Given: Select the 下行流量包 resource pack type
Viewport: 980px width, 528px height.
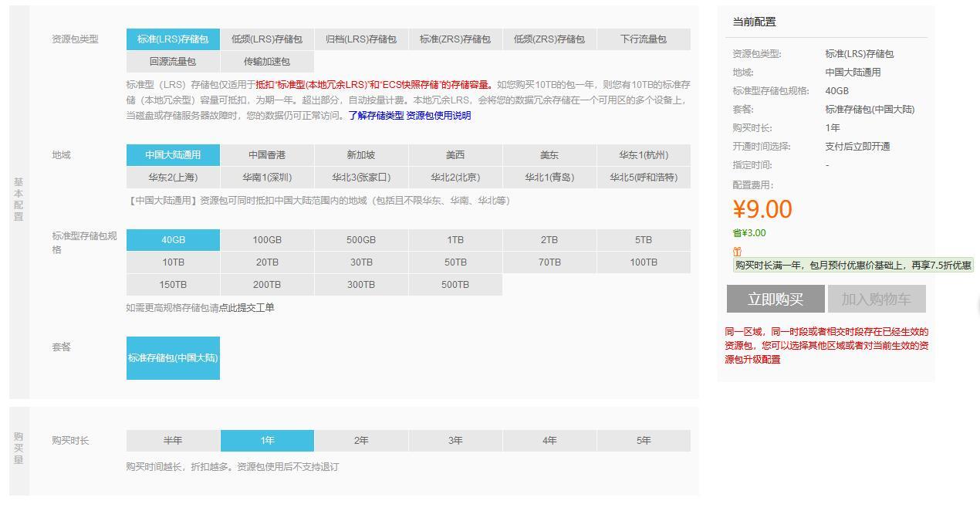Looking at the screenshot, I should [x=644, y=39].
